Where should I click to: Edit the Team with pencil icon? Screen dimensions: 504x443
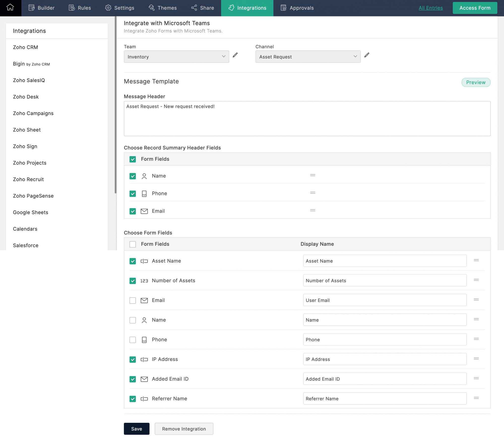(x=235, y=55)
